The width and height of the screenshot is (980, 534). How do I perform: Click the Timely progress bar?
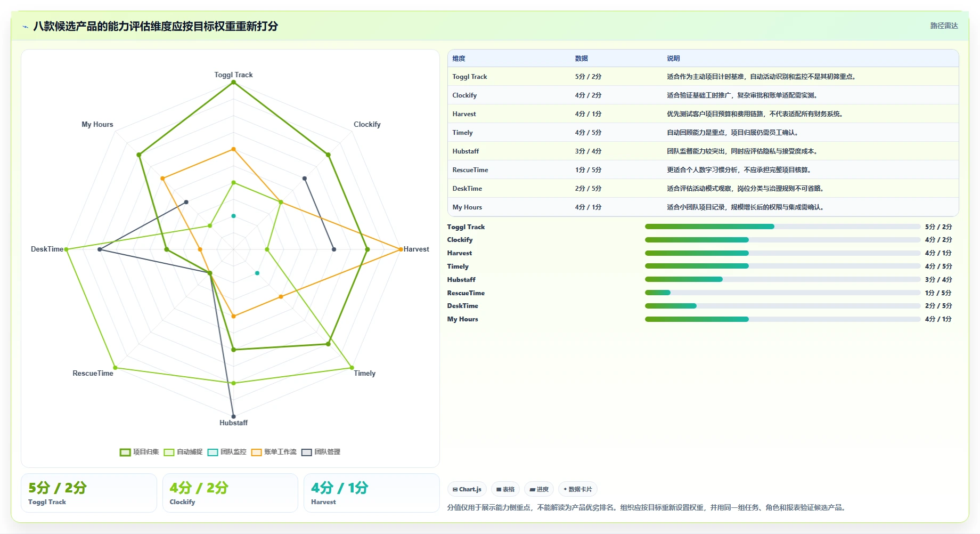click(782, 266)
